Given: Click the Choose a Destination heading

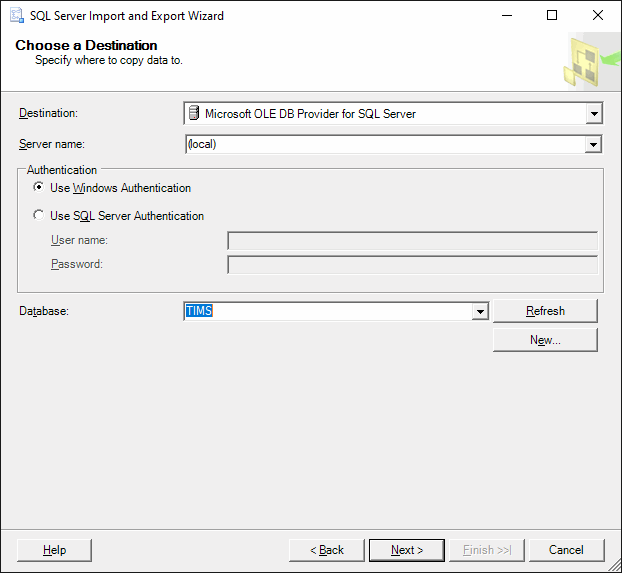Looking at the screenshot, I should coord(86,45).
